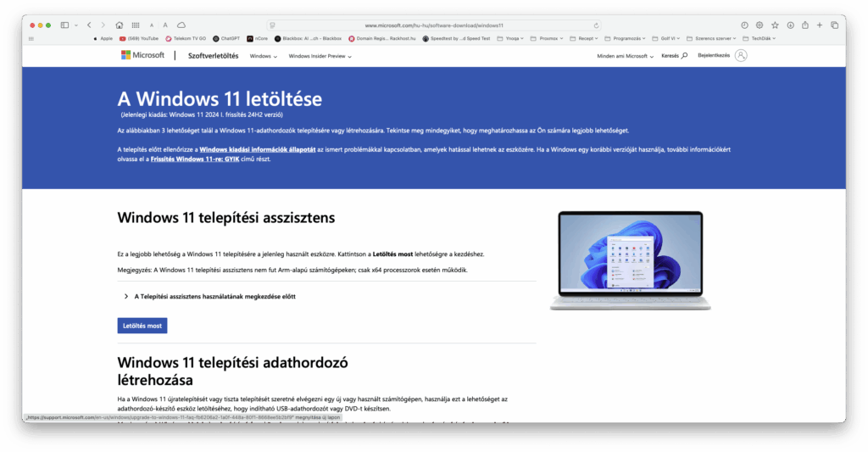
Task: Open Frissítés Windows 11-re: GYIK link
Action: coord(195,159)
